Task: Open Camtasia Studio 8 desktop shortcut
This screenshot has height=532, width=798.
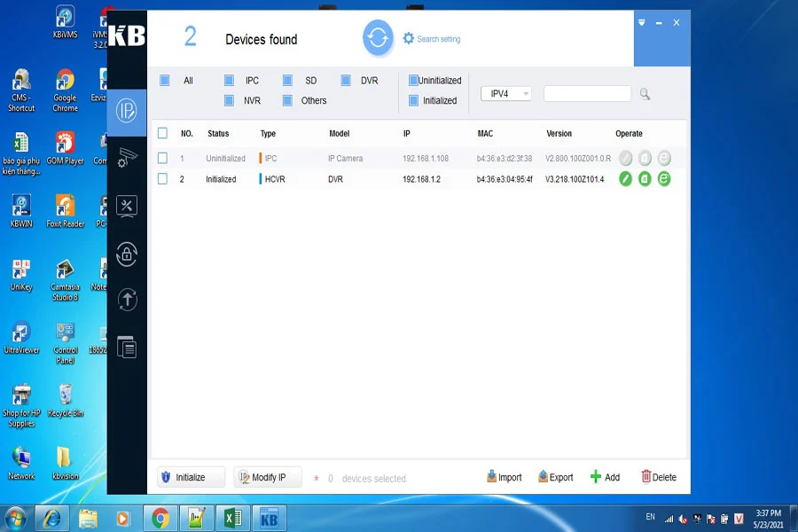Action: pyautogui.click(x=65, y=280)
